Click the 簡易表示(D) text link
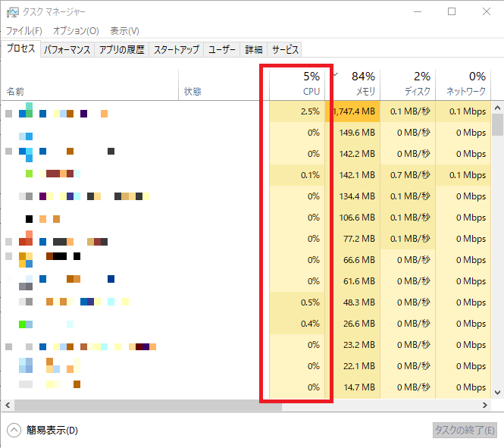The image size is (504, 448). coord(52,431)
